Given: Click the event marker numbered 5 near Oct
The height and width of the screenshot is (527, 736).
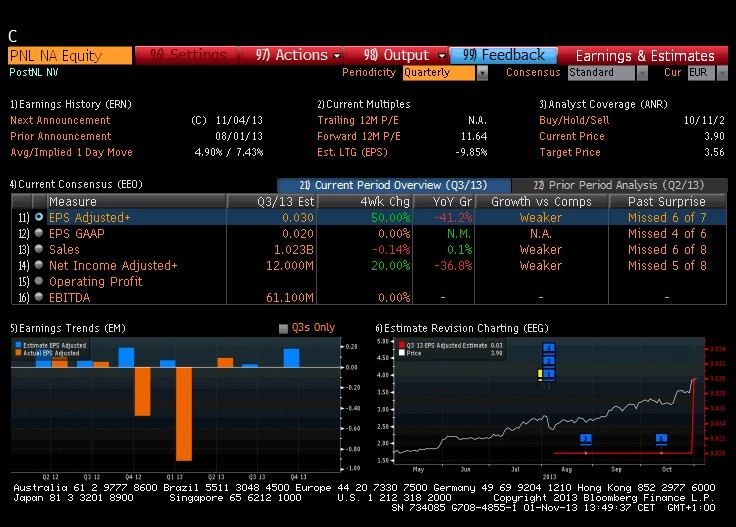Looking at the screenshot, I should point(661,439).
